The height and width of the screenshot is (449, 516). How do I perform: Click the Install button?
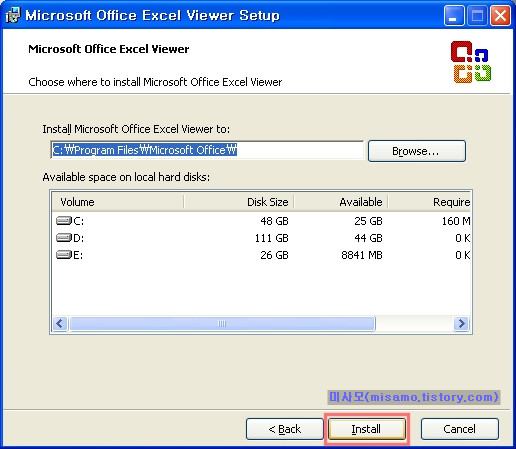coord(367,429)
